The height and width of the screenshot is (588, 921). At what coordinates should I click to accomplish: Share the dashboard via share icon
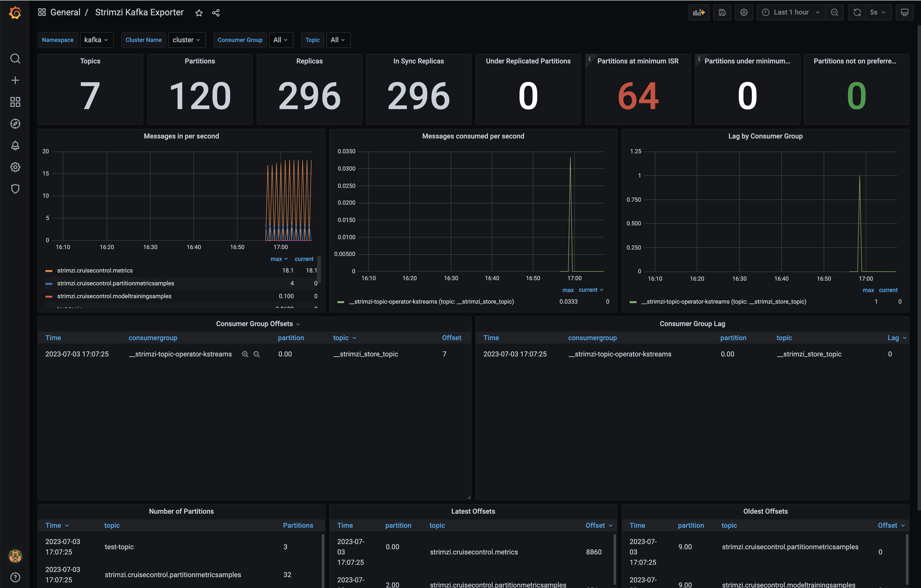(216, 13)
